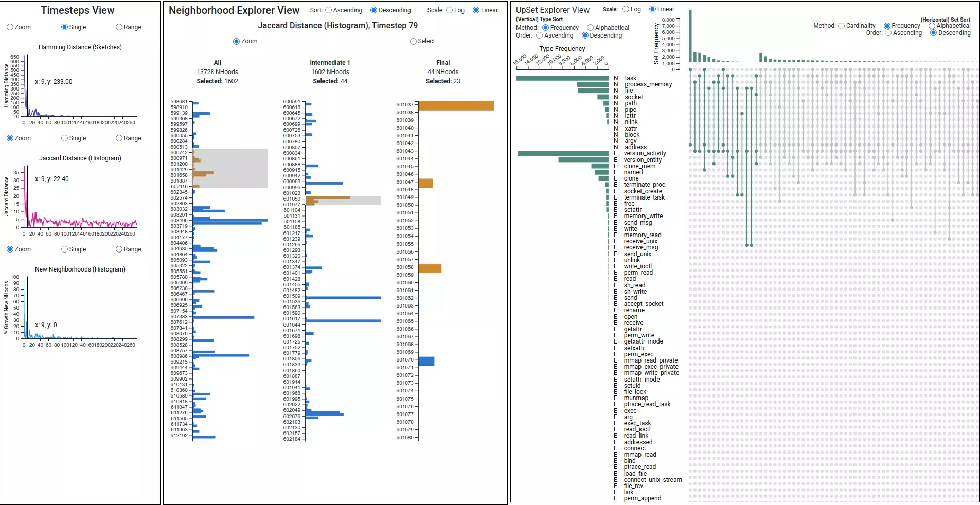Click long blue bar for 601617
This screenshot has height=505, width=980.
tap(343, 321)
